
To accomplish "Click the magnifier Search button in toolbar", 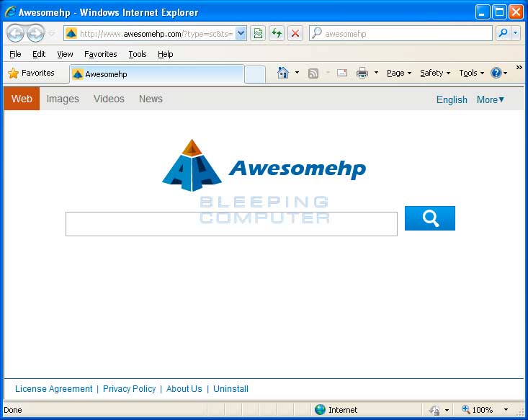I will 503,33.
